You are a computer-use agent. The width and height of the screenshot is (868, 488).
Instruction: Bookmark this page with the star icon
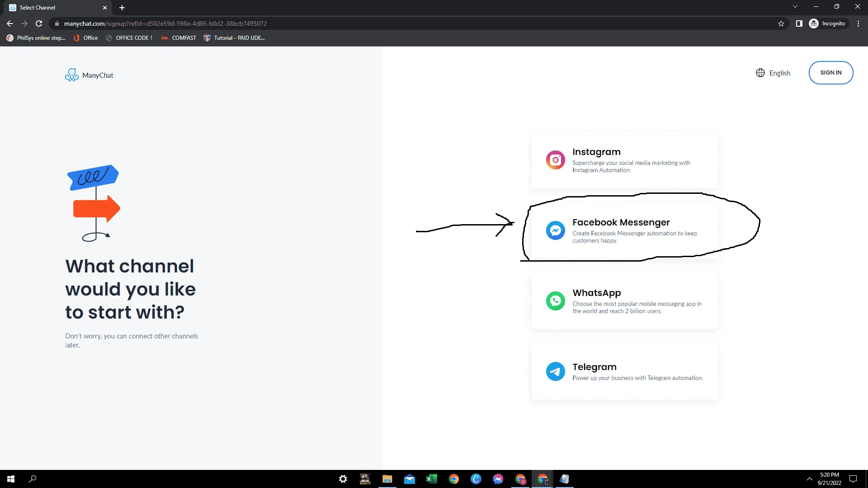(x=781, y=23)
